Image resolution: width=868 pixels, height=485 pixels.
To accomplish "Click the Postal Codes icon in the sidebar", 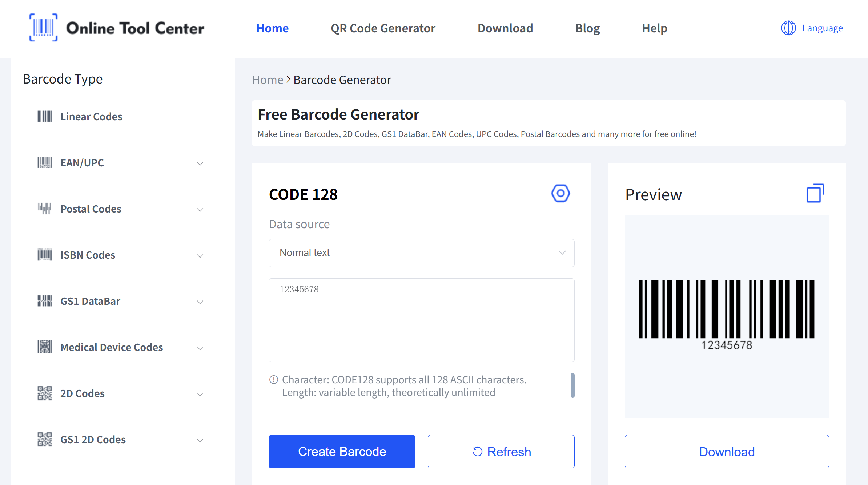I will click(x=45, y=209).
